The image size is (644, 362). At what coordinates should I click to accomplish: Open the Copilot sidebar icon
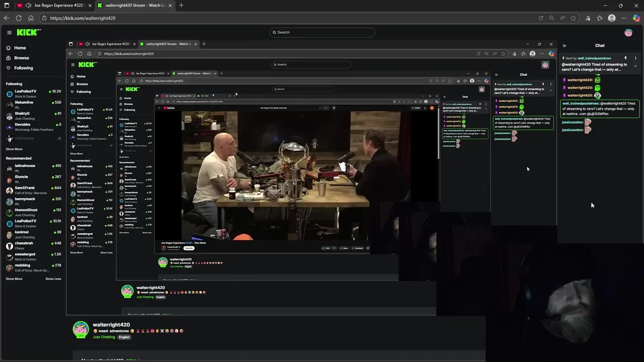click(x=636, y=18)
